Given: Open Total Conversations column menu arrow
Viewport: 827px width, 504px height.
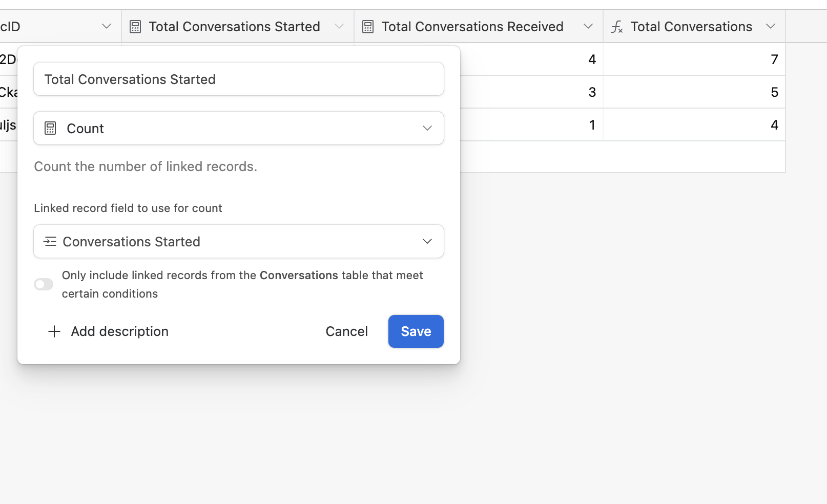Looking at the screenshot, I should click(771, 27).
